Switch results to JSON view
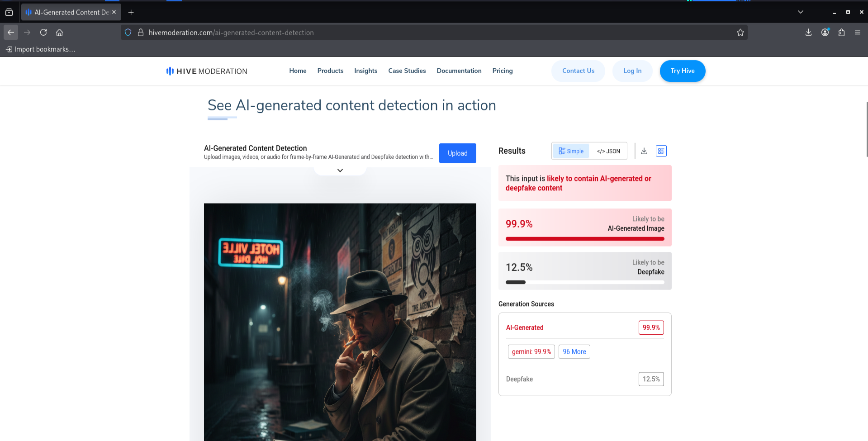The height and width of the screenshot is (441, 868). click(x=608, y=151)
